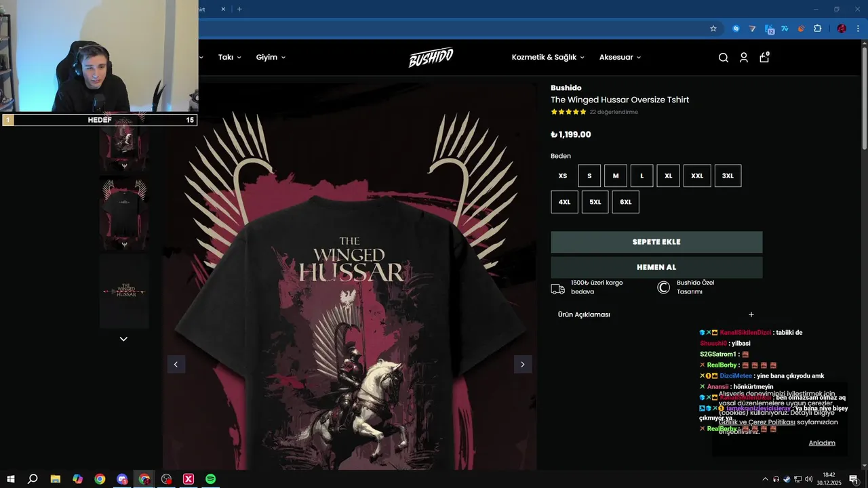Screen dimensions: 868x488
Task: Open the site search magnifier icon
Action: point(723,58)
